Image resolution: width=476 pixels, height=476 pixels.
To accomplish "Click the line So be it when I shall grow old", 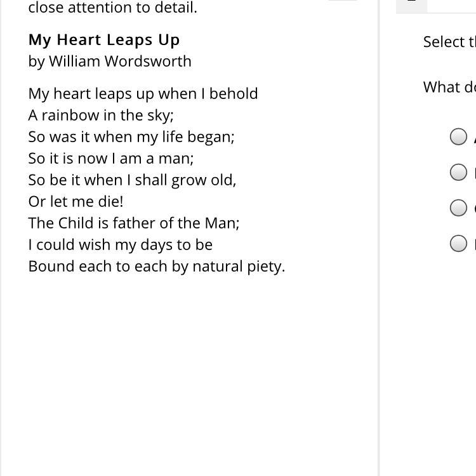I will click(x=132, y=180).
